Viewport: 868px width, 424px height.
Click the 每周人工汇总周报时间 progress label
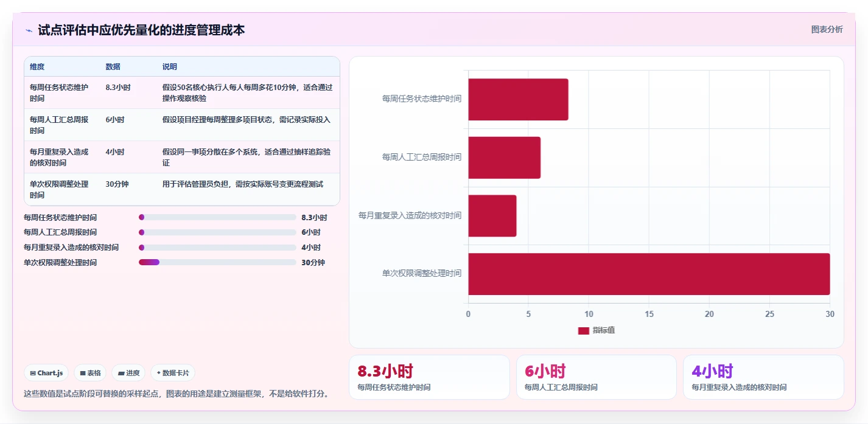point(60,232)
